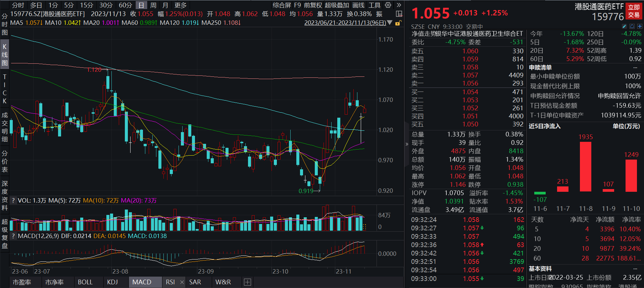
Task: Open 成交明细 in left sidebar
Action: click(x=4, y=127)
